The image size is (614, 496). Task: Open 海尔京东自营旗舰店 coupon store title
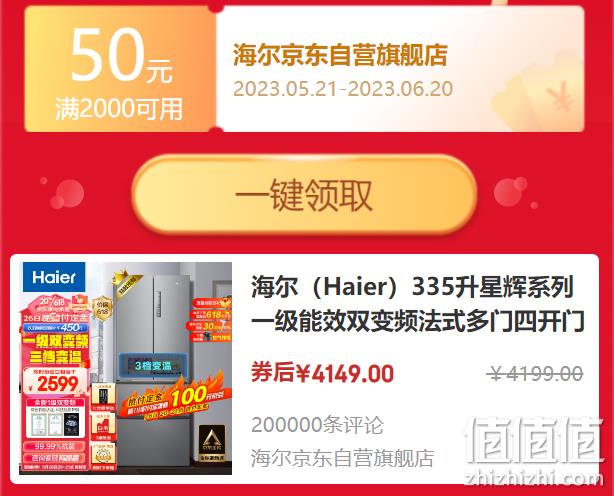340,55
